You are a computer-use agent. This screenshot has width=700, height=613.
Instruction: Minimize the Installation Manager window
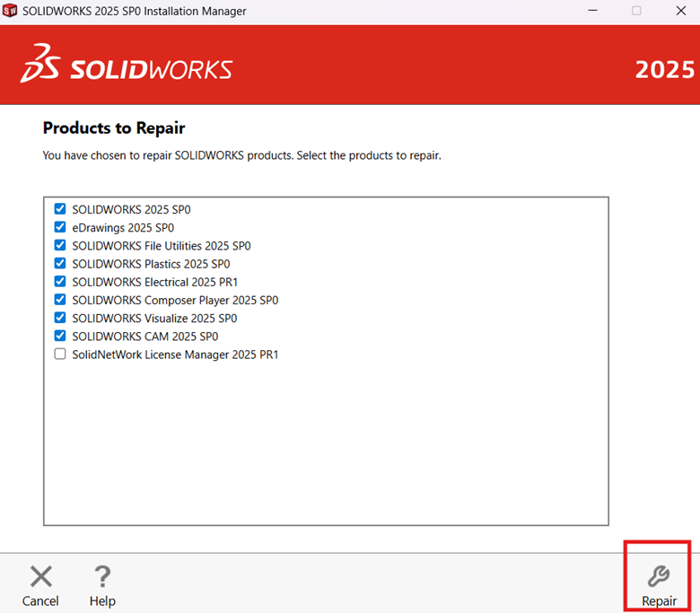click(x=594, y=11)
